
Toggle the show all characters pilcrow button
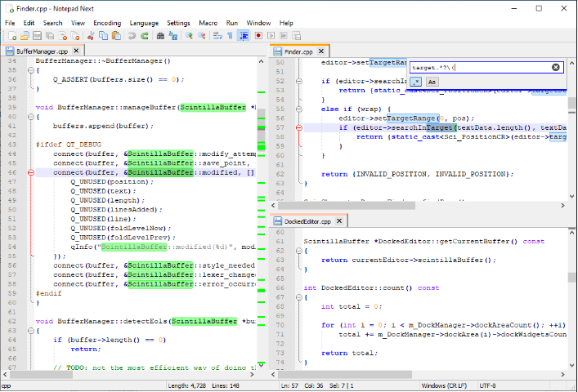tap(230, 36)
